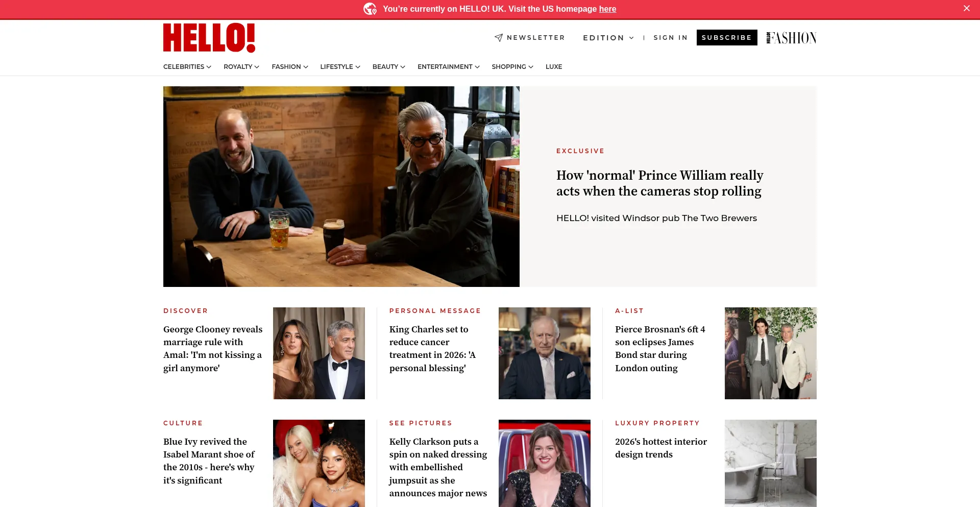Click the HELLO! logo
This screenshot has height=507, width=980.
pos(209,38)
